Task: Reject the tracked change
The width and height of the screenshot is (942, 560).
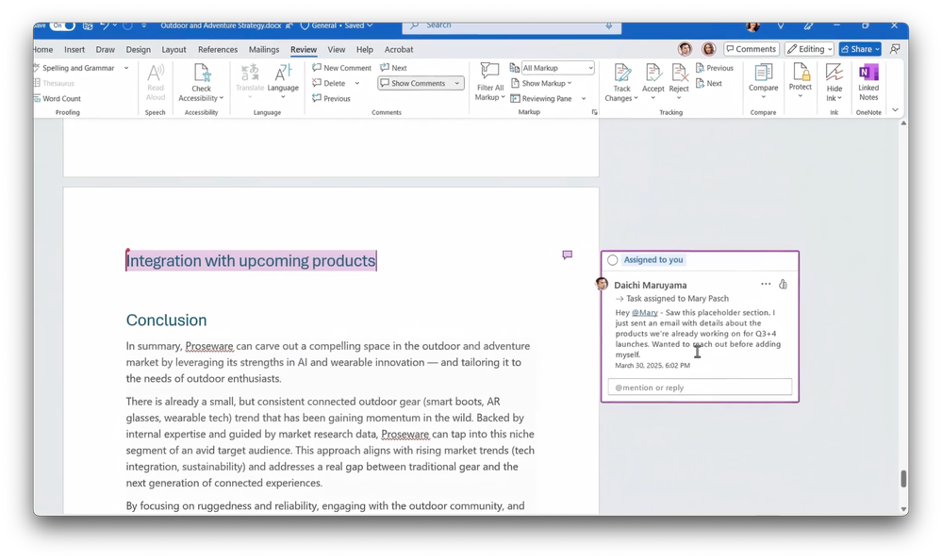Action: [679, 80]
